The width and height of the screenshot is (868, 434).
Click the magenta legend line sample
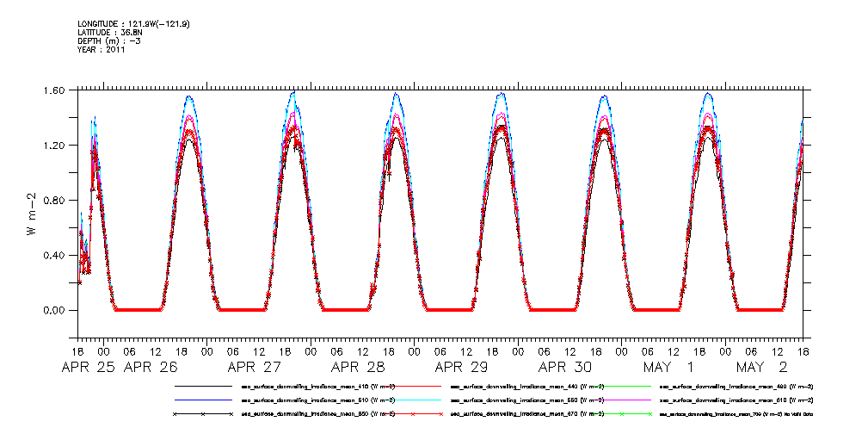pos(622,400)
